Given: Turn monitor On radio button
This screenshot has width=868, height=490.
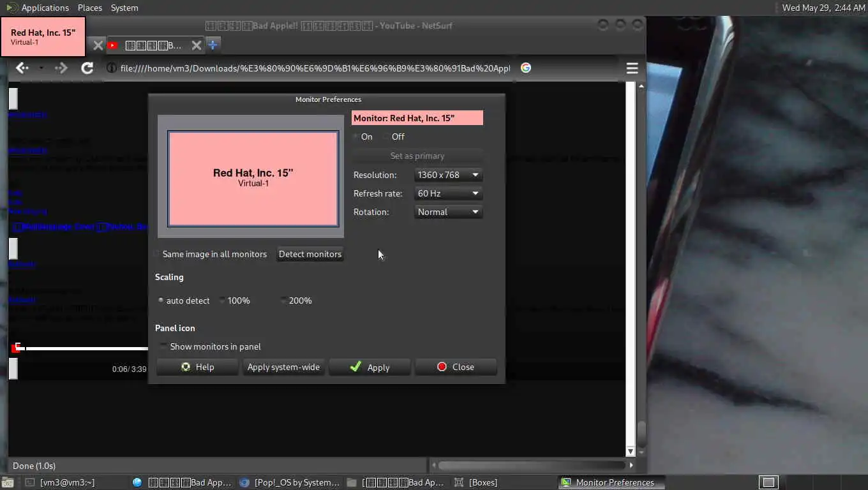Looking at the screenshot, I should [x=362, y=137].
